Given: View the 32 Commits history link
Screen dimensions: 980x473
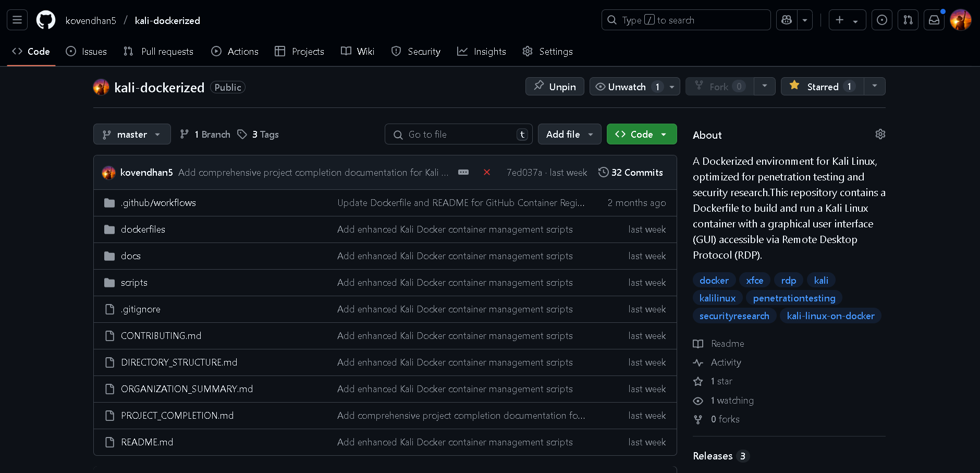Looking at the screenshot, I should [631, 172].
